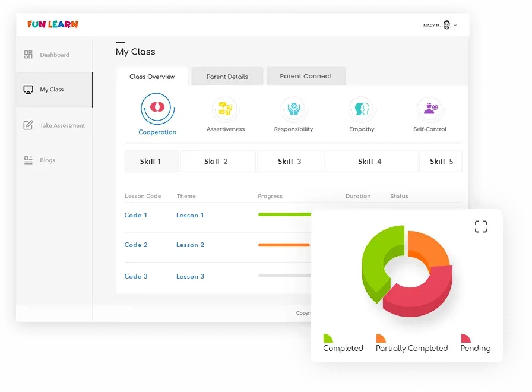Open the Lesson 3 link
This screenshot has height=392, width=532.
point(190,276)
